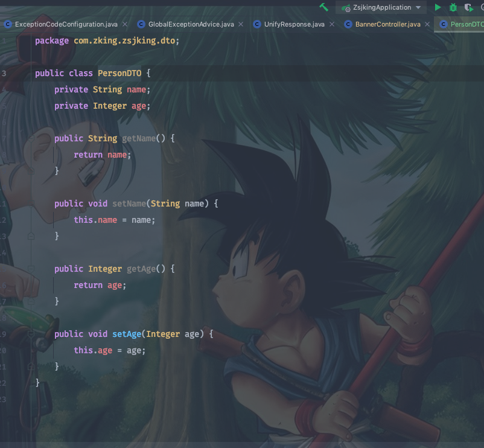Screen dimensions: 484x448
Task: Start debugging with the bug icon
Action: (453, 7)
